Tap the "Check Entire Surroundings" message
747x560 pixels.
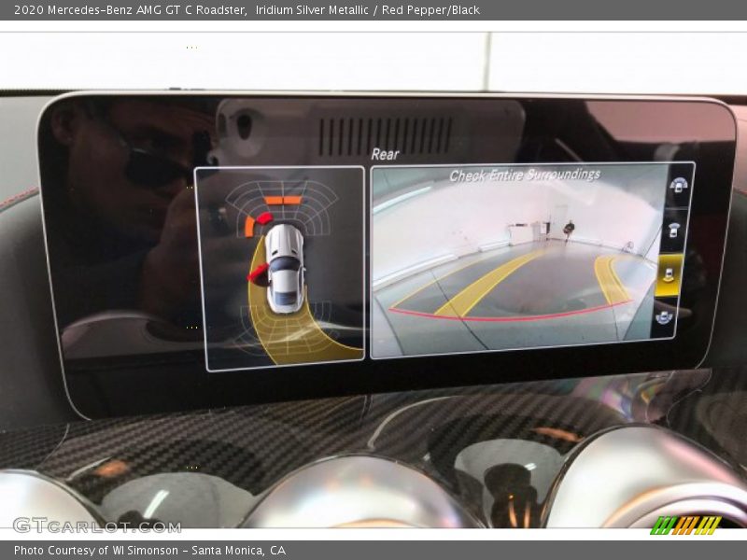(524, 175)
